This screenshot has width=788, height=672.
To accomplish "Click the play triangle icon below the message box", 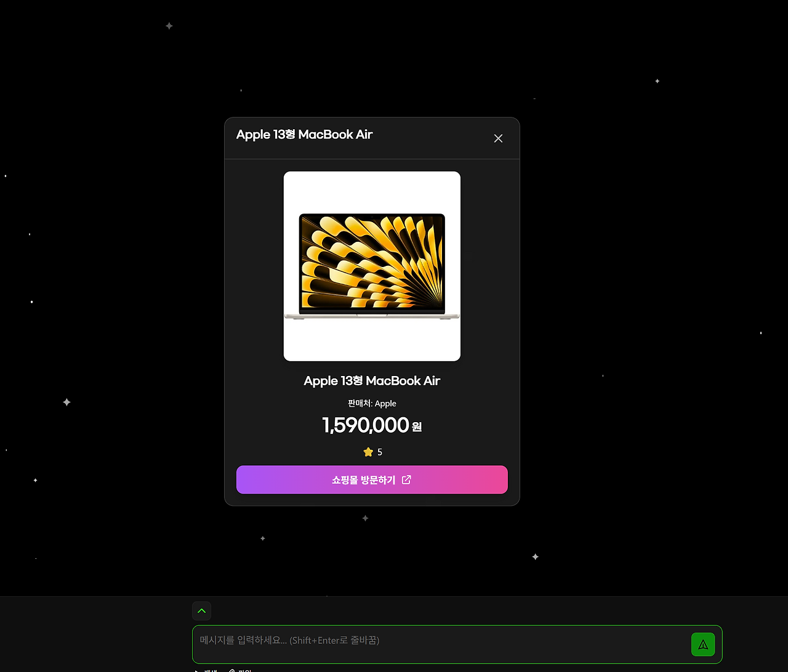I will [197, 670].
